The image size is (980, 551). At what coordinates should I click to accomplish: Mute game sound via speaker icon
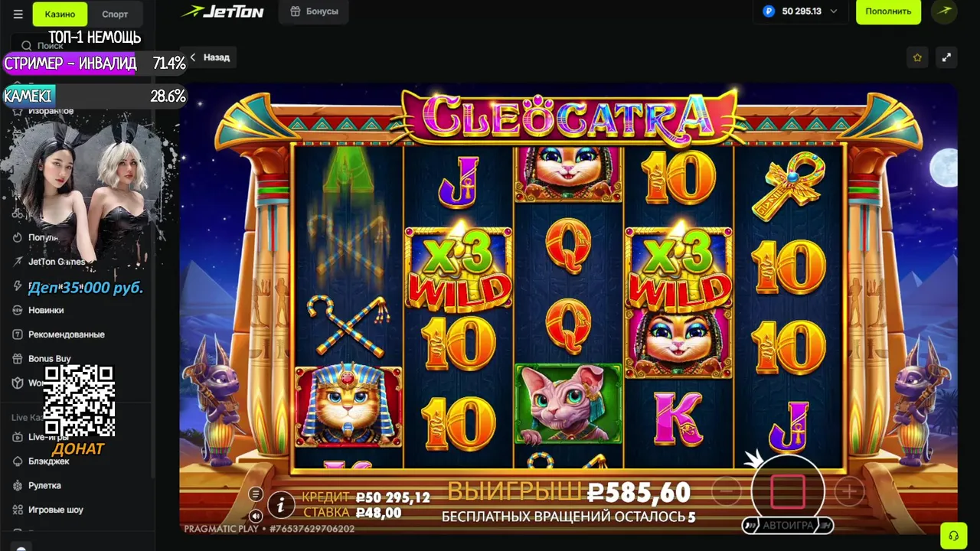coord(256,516)
